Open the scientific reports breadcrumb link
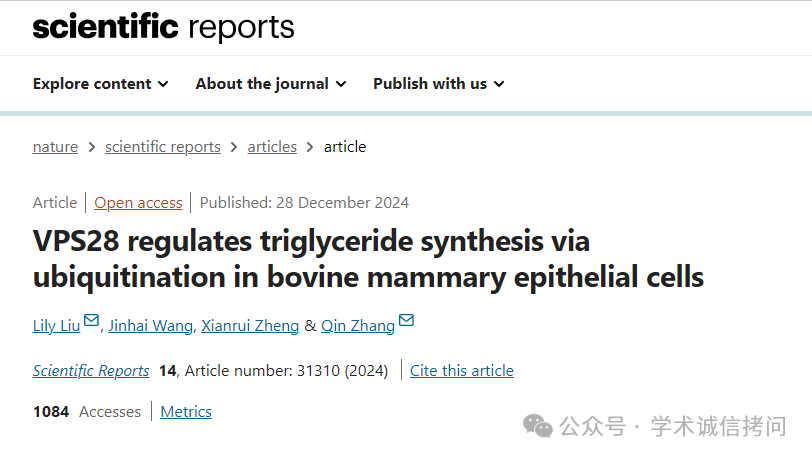This screenshot has width=812, height=458. 163,147
